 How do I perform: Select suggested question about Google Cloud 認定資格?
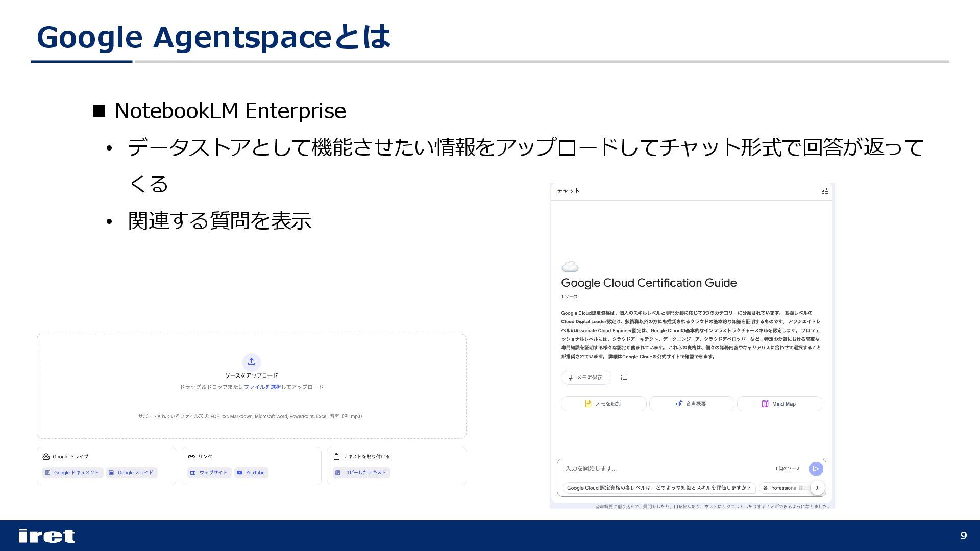[x=659, y=488]
